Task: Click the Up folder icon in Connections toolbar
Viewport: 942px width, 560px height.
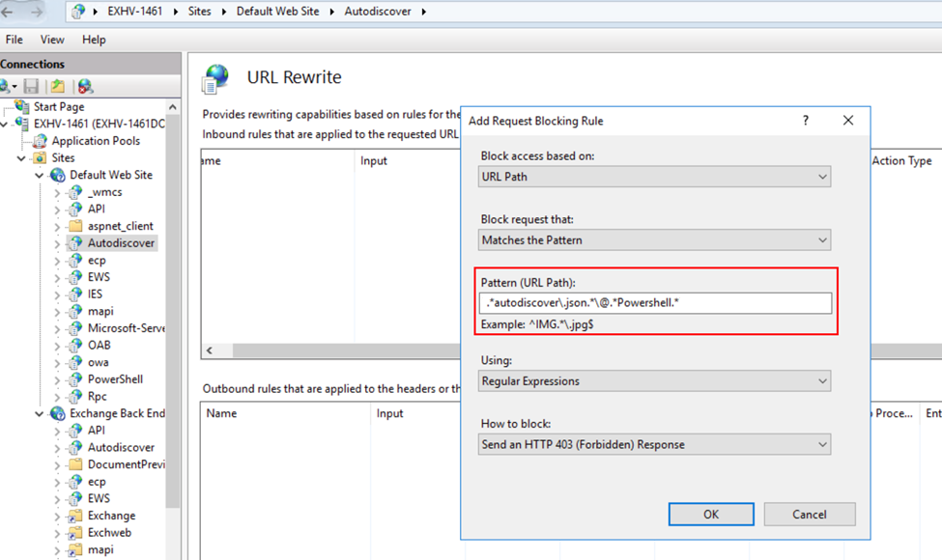Action: tap(58, 87)
